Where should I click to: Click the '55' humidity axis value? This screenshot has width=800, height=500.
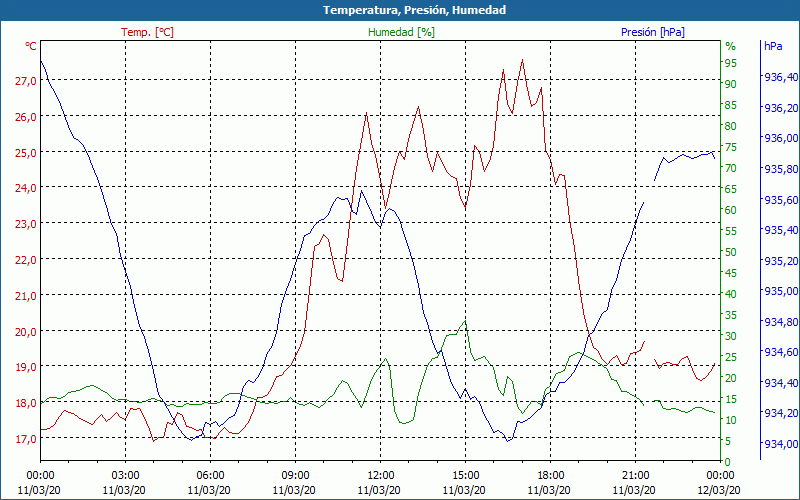point(731,231)
